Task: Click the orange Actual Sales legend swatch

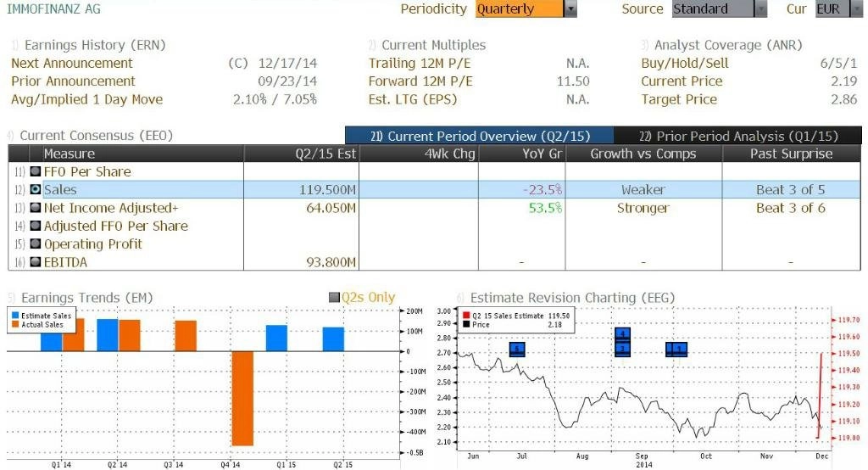Action: coord(15,324)
